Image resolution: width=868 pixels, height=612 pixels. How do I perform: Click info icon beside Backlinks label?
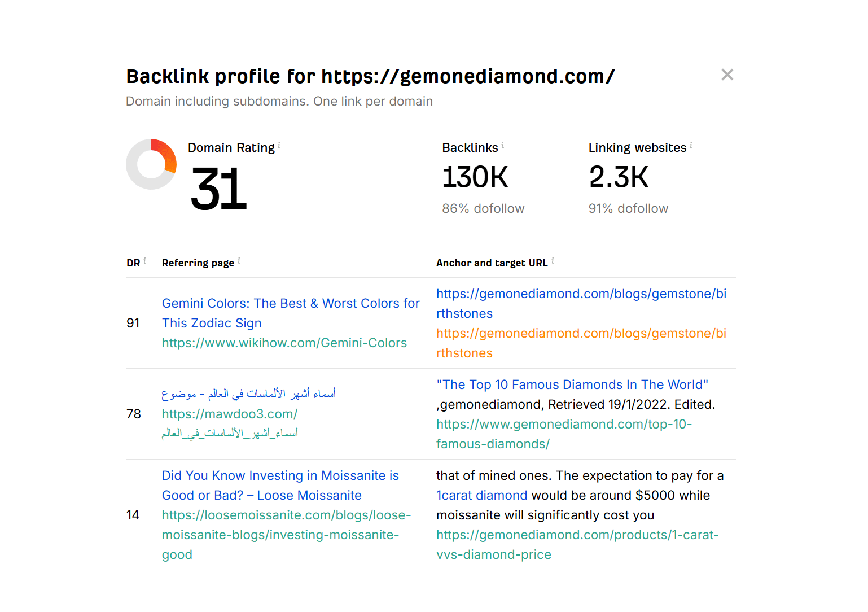[x=502, y=146]
